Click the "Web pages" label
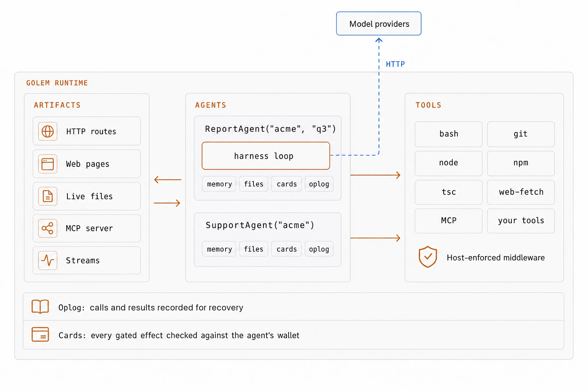This screenshot has height=392, width=588. 88,164
